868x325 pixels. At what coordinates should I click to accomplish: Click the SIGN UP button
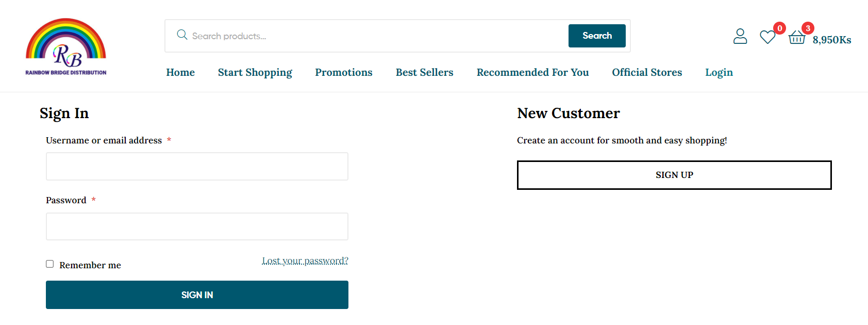pos(674,175)
